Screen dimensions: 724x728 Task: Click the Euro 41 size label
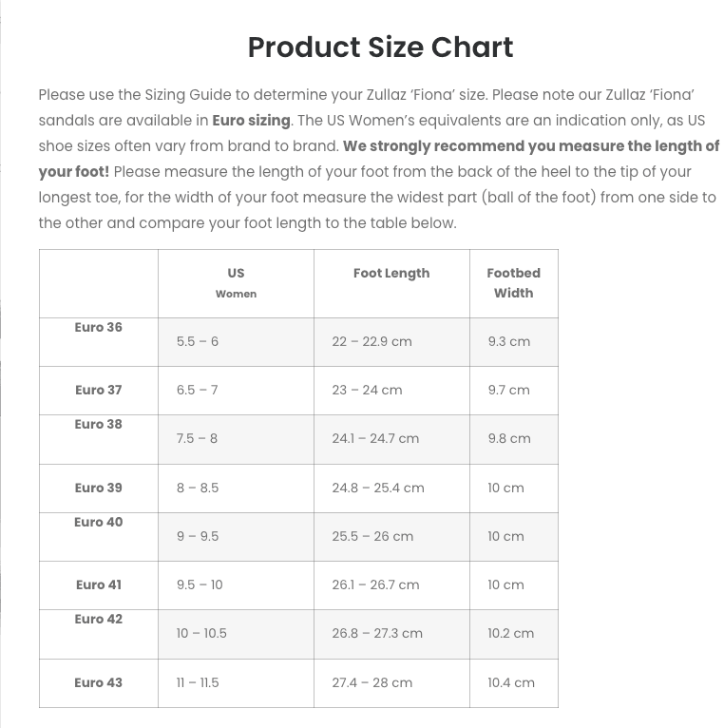click(99, 585)
